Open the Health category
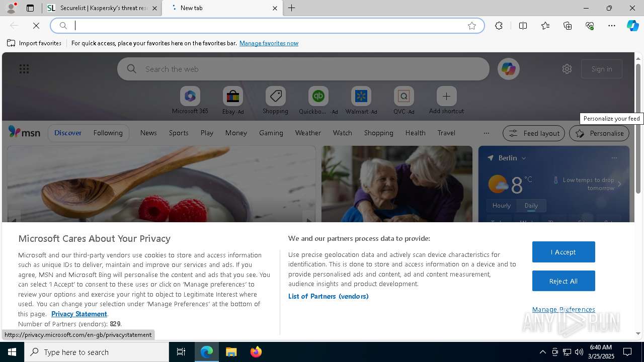Screen dimensions: 644x362 [x=415, y=133]
